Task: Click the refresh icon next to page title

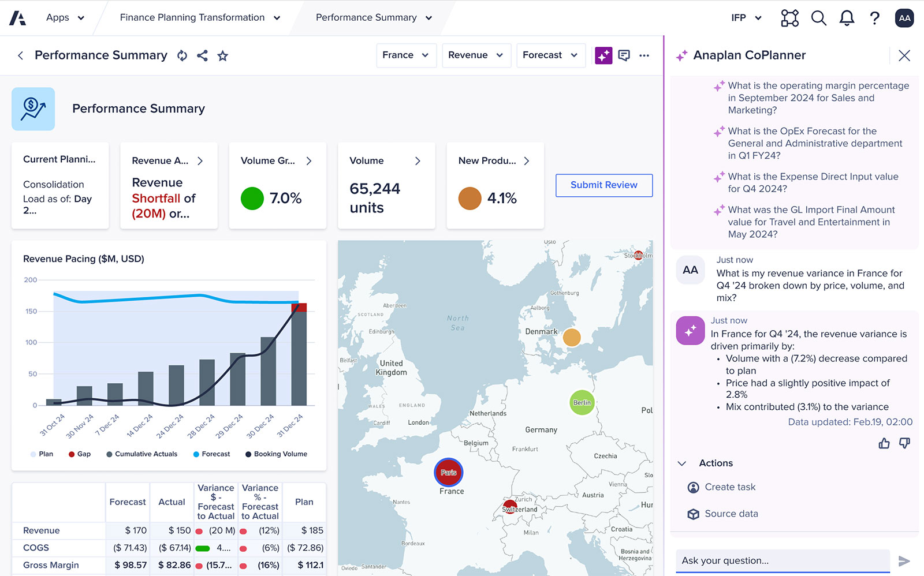Action: [x=182, y=55]
